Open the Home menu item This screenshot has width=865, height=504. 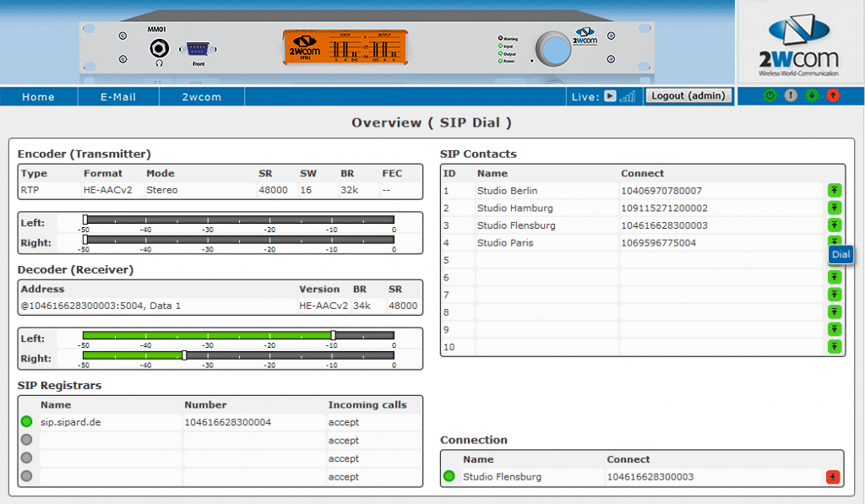coord(38,97)
